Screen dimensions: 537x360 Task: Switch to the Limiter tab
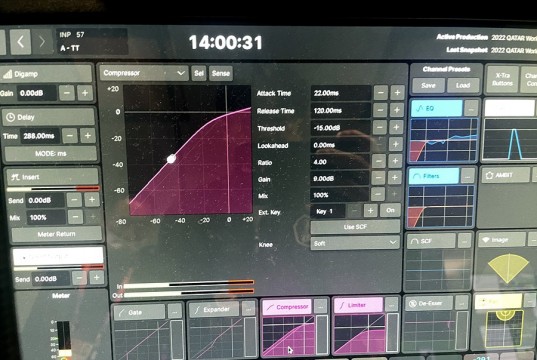(358, 305)
